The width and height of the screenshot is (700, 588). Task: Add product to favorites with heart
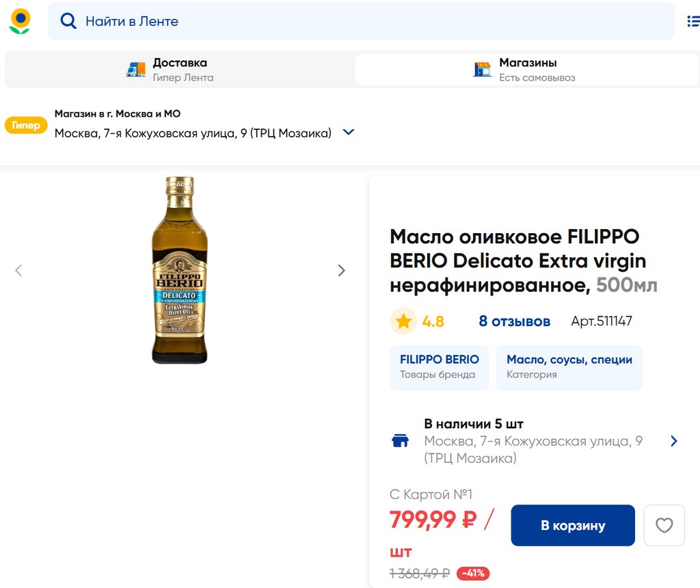point(664,525)
